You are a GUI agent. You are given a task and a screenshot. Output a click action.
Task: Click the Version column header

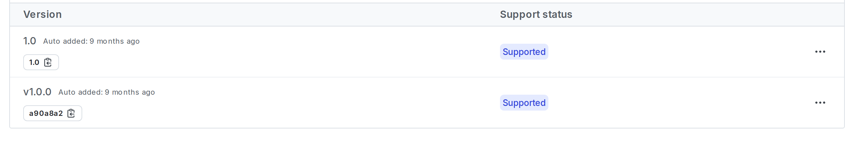pos(42,15)
